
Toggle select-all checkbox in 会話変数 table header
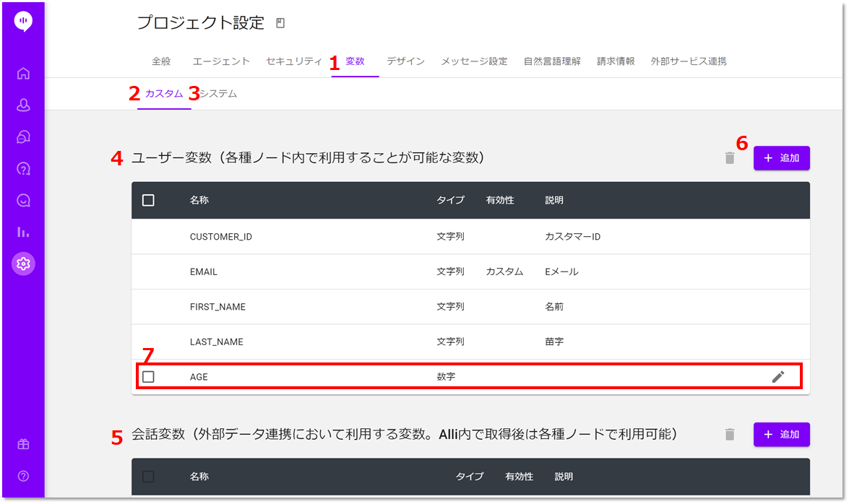(x=148, y=477)
